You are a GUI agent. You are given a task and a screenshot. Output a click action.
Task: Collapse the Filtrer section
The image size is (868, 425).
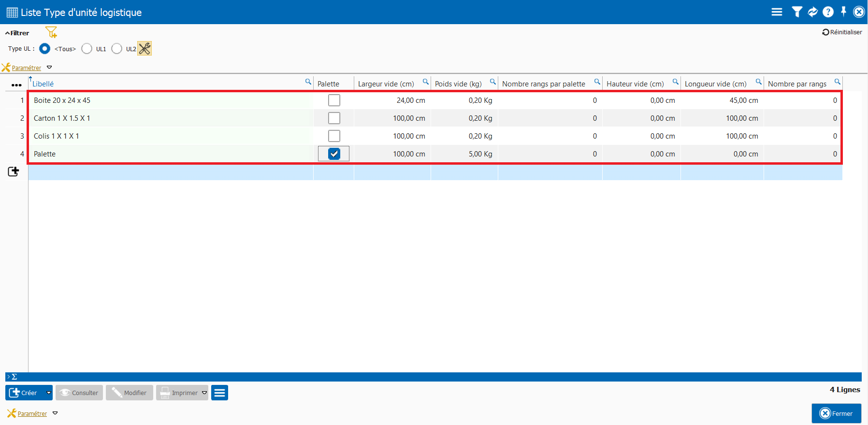[17, 33]
